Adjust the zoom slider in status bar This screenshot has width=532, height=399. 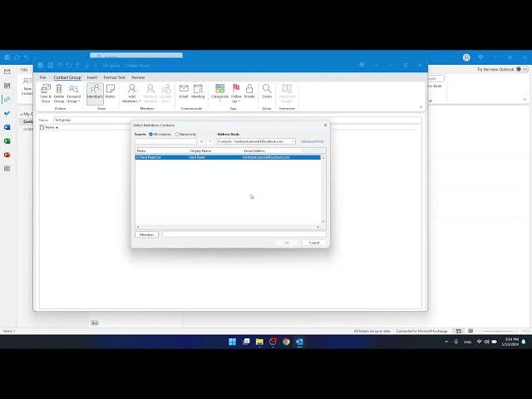coord(498,331)
